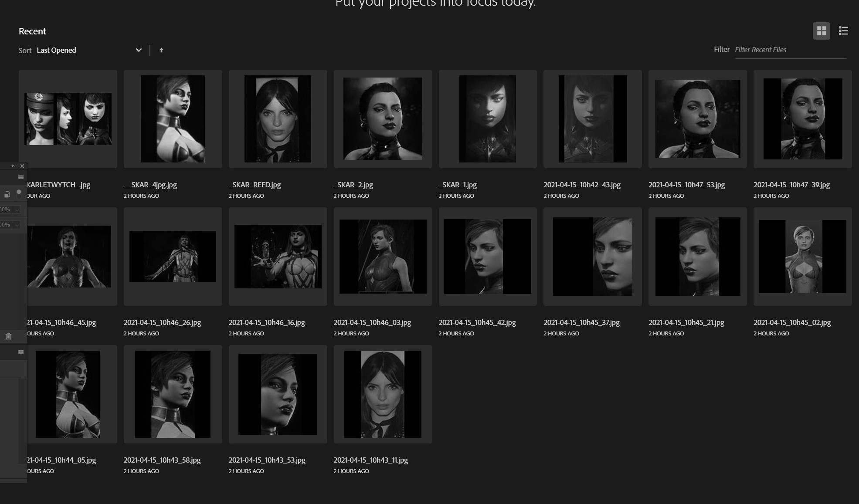Click the Recent section heading

click(x=32, y=31)
